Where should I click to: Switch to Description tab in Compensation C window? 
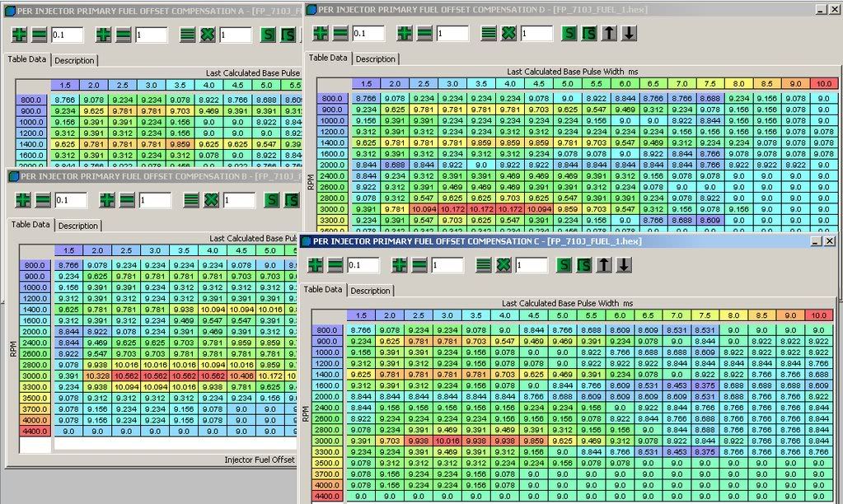pos(370,290)
